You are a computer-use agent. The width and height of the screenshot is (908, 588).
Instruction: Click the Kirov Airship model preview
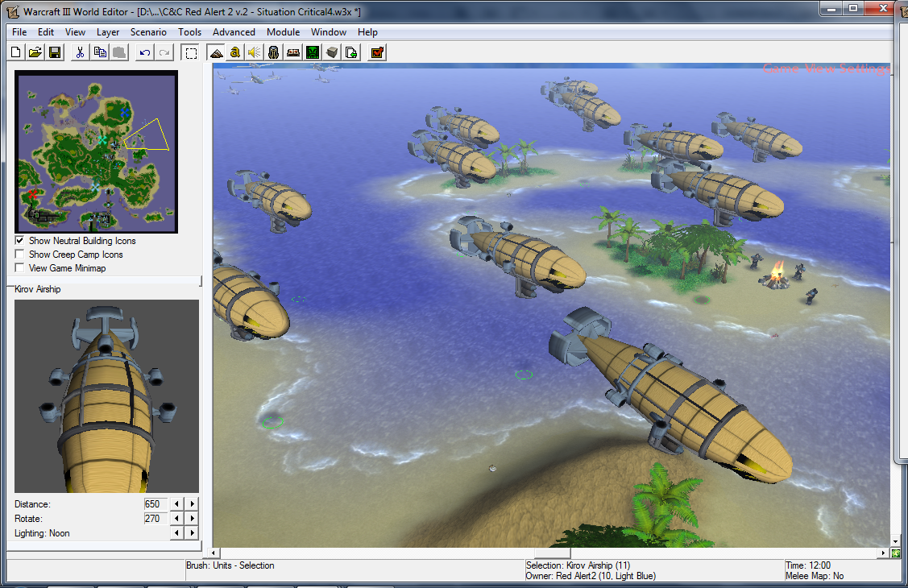pyautogui.click(x=106, y=395)
